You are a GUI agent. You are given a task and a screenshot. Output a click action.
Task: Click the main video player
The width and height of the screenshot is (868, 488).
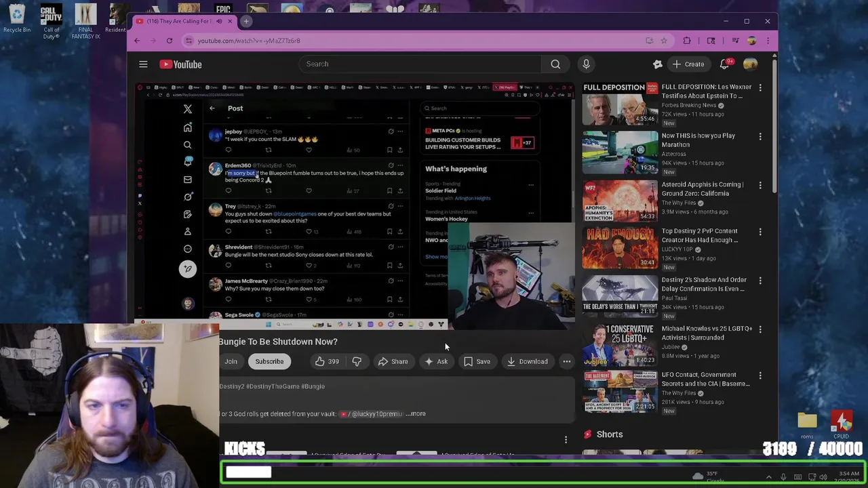pyautogui.click(x=355, y=206)
